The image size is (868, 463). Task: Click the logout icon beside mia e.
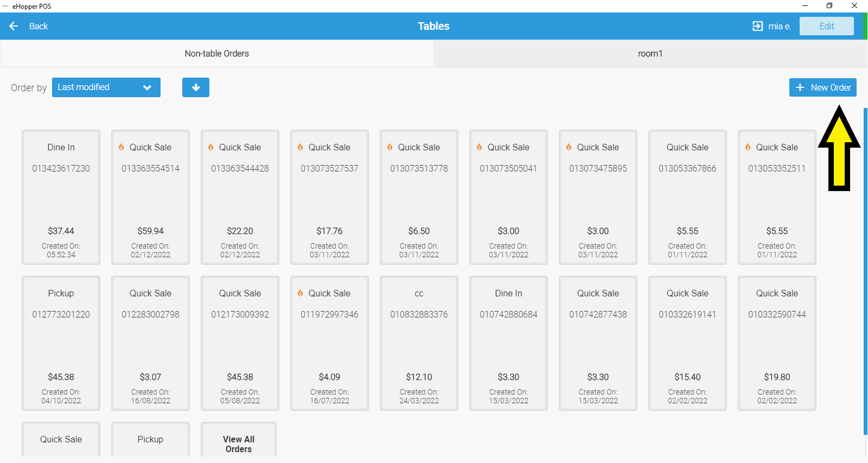coord(757,26)
